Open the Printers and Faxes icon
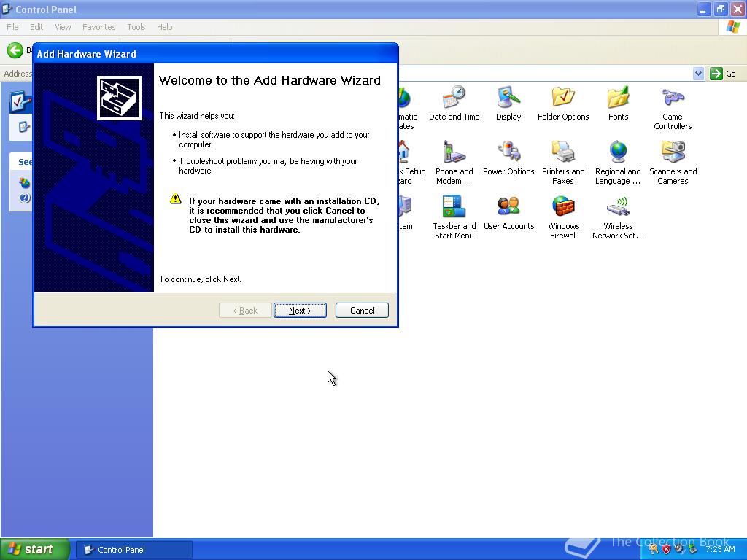Image resolution: width=747 pixels, height=560 pixels. click(563, 152)
